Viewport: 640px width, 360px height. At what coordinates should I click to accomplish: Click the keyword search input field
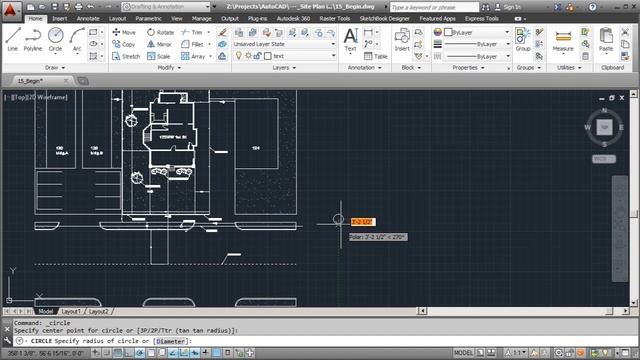click(x=434, y=7)
